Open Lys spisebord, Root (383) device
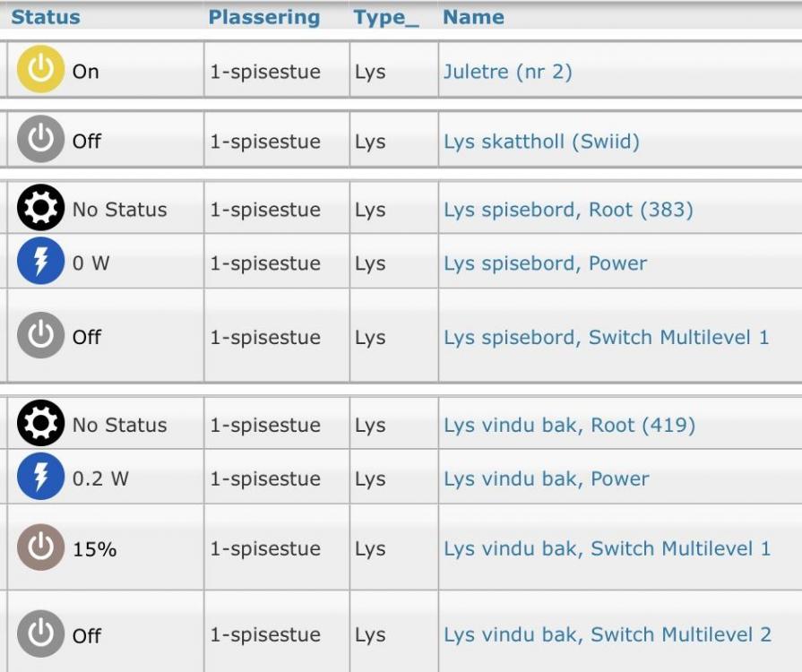Screen dimensions: 802x672 [568, 210]
